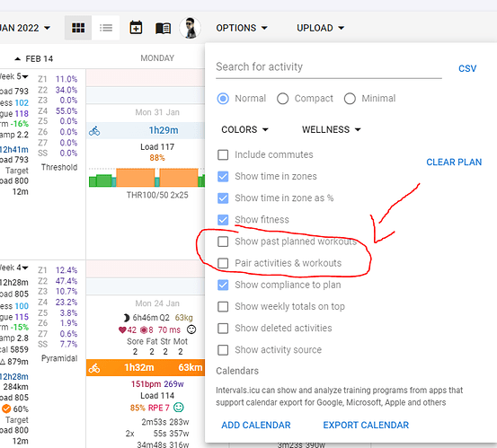497x448 pixels.
Task: Click cycling icon on orange 1h32m activity
Action: (x=94, y=368)
